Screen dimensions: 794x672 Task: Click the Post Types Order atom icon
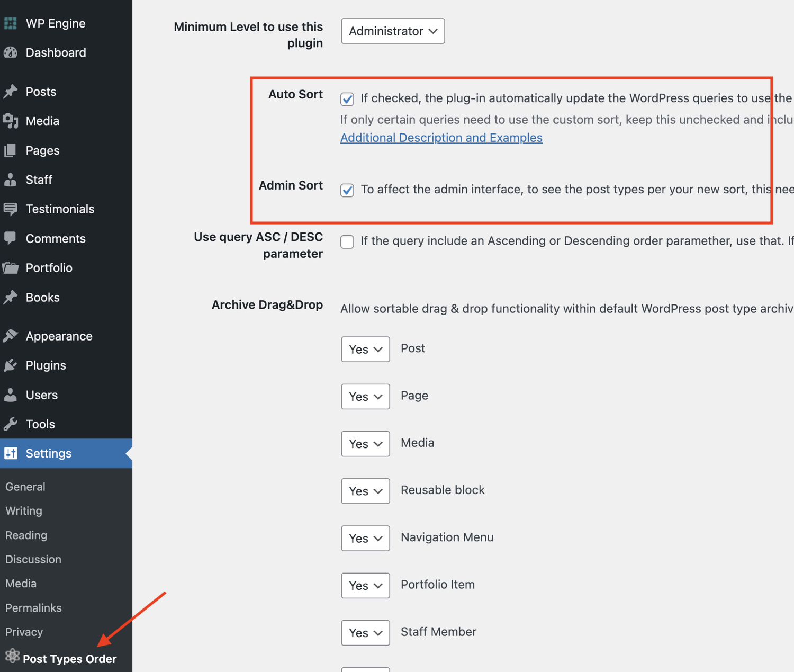[12, 657]
